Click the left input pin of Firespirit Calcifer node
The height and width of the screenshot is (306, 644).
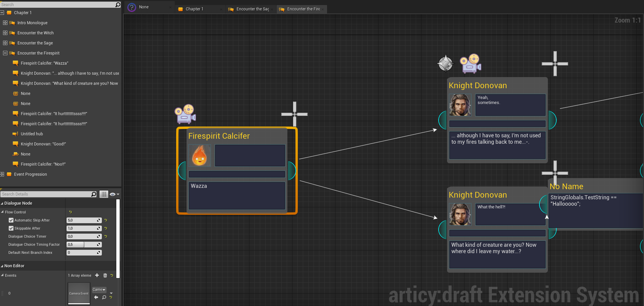click(182, 171)
